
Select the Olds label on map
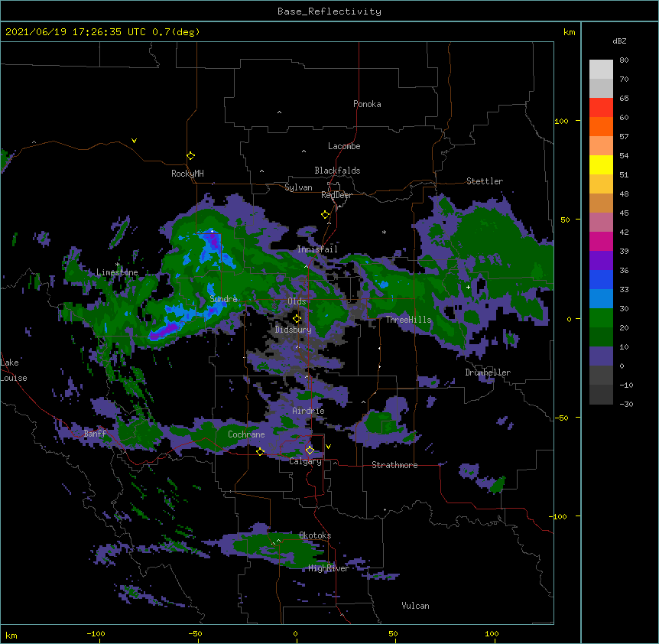[297, 301]
